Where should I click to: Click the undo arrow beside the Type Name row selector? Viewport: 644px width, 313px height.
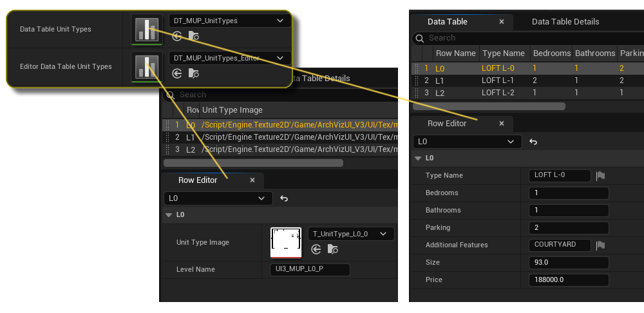(x=533, y=142)
